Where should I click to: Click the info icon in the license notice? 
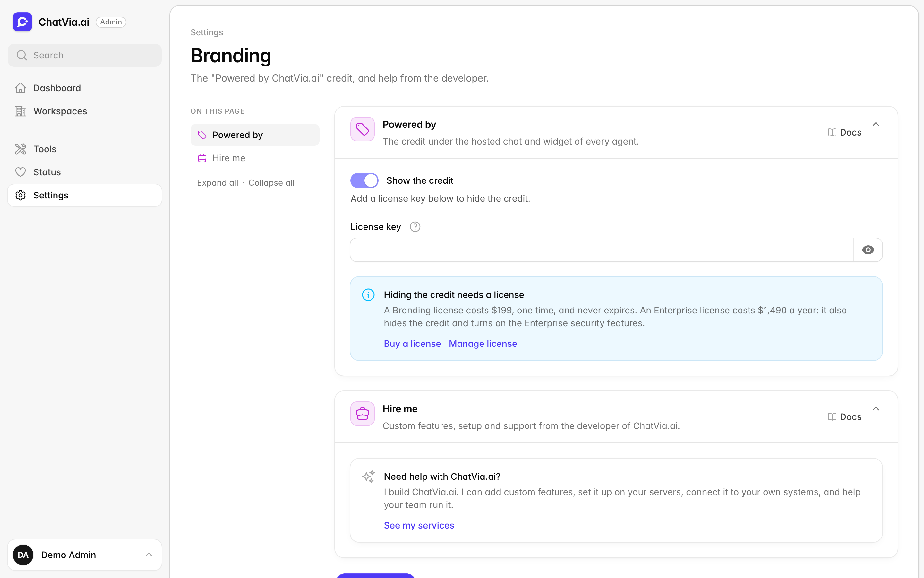(x=368, y=295)
